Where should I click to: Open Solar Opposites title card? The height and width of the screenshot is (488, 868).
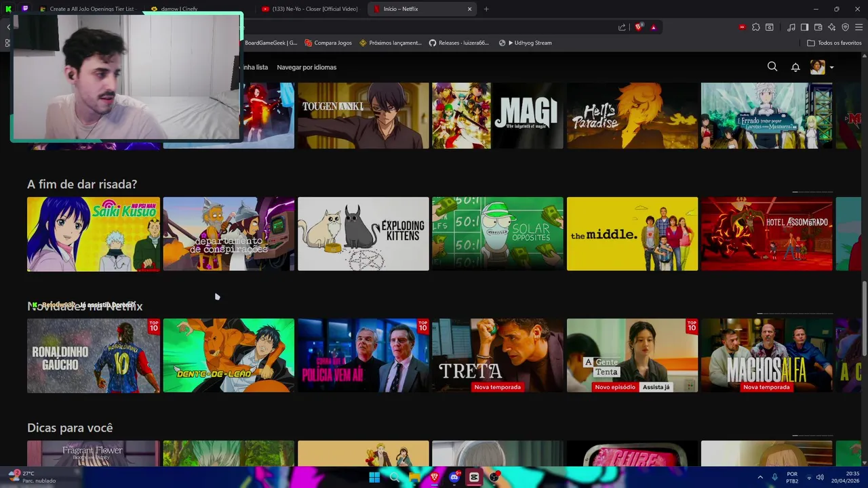[498, 234]
